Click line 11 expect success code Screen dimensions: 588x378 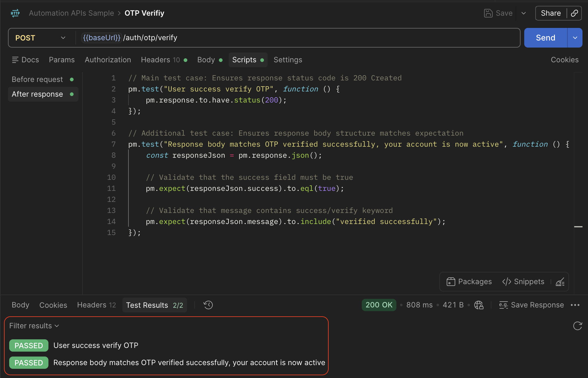(245, 188)
